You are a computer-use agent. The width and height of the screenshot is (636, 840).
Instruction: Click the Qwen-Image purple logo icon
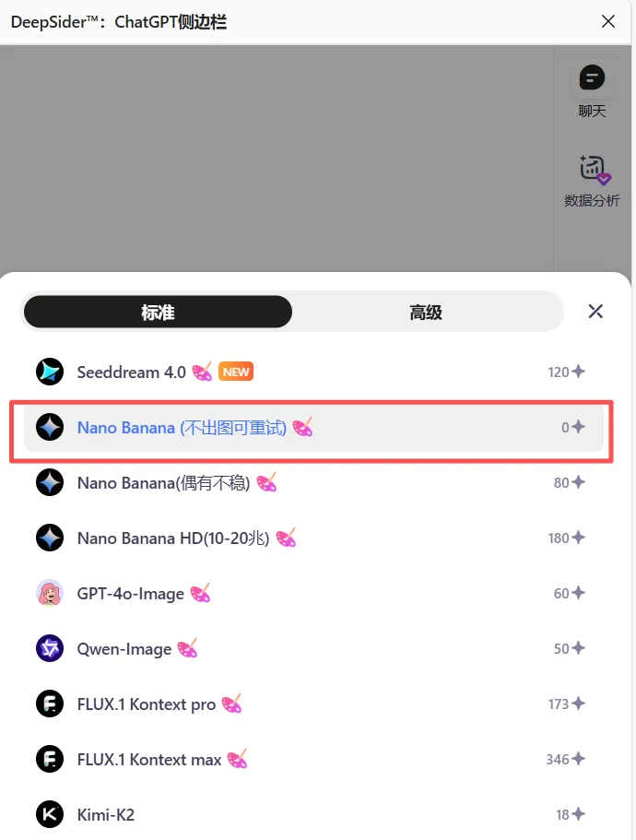[50, 648]
